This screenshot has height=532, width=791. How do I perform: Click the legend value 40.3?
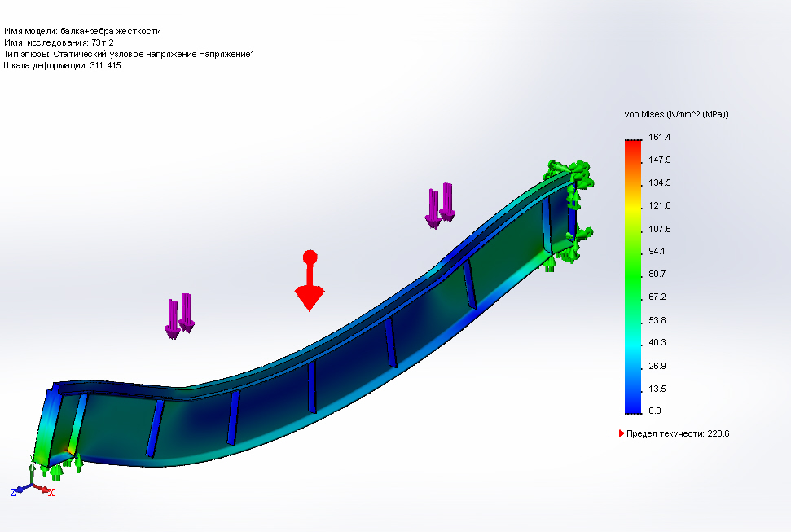point(657,343)
